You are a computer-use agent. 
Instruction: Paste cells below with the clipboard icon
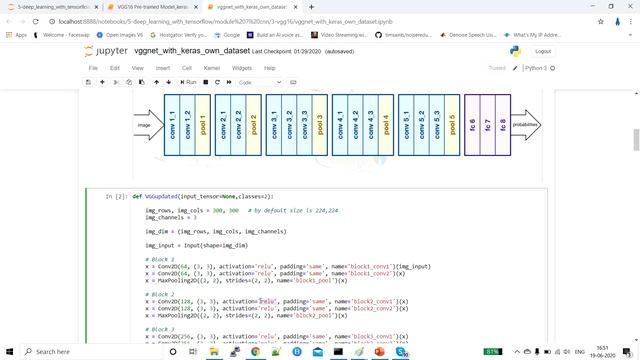pos(142,82)
